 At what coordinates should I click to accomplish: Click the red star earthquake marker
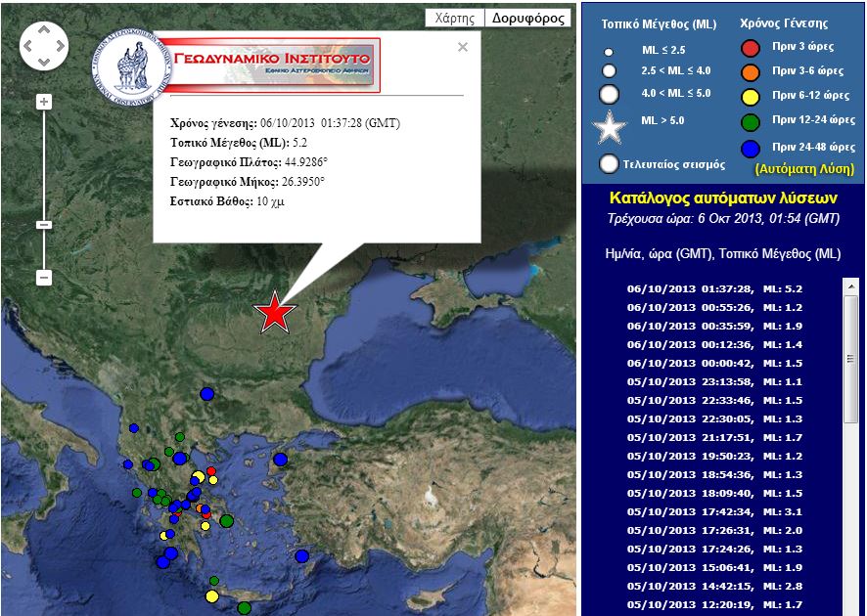coord(275,312)
